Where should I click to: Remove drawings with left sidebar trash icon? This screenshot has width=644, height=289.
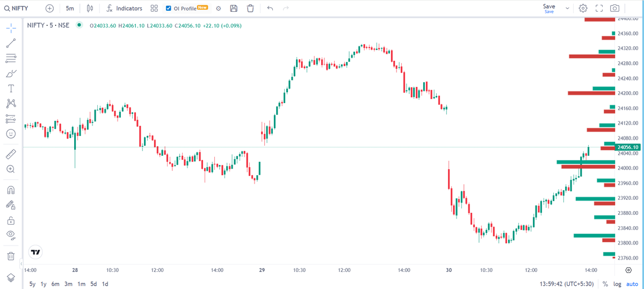pyautogui.click(x=11, y=256)
